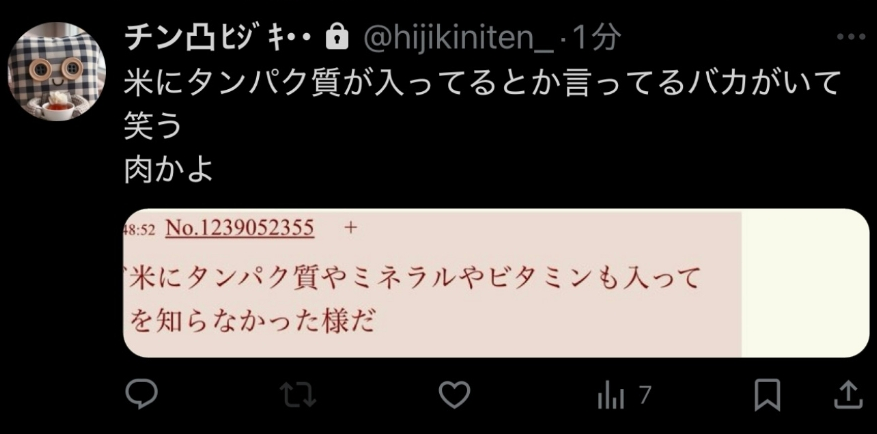This screenshot has width=877, height=434.
Task: Click the @hijikiniten_ handle
Action: 459,39
